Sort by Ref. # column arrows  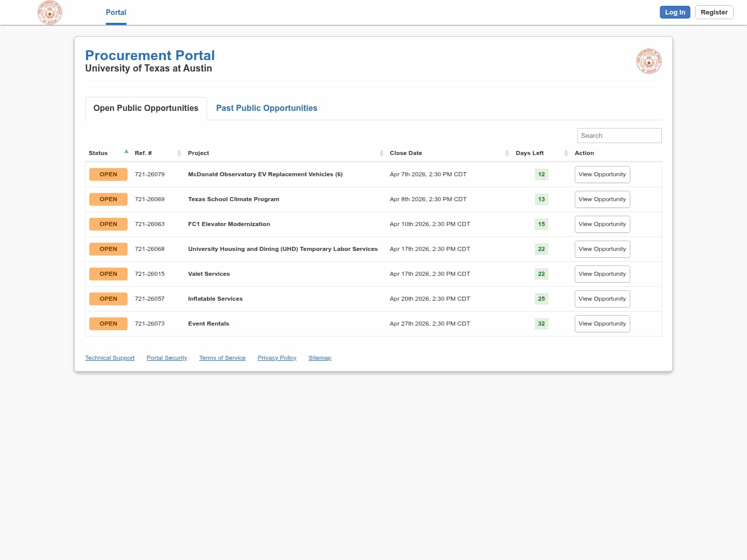[x=179, y=153]
